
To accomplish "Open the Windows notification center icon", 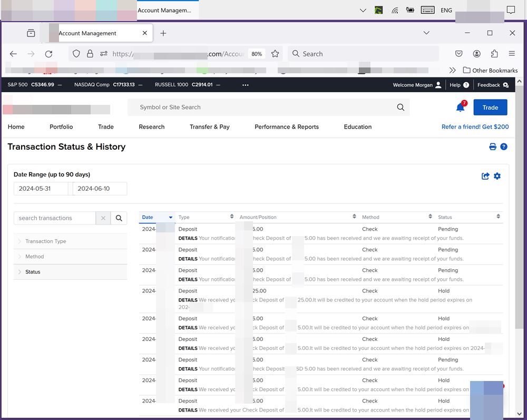I will coord(511,10).
